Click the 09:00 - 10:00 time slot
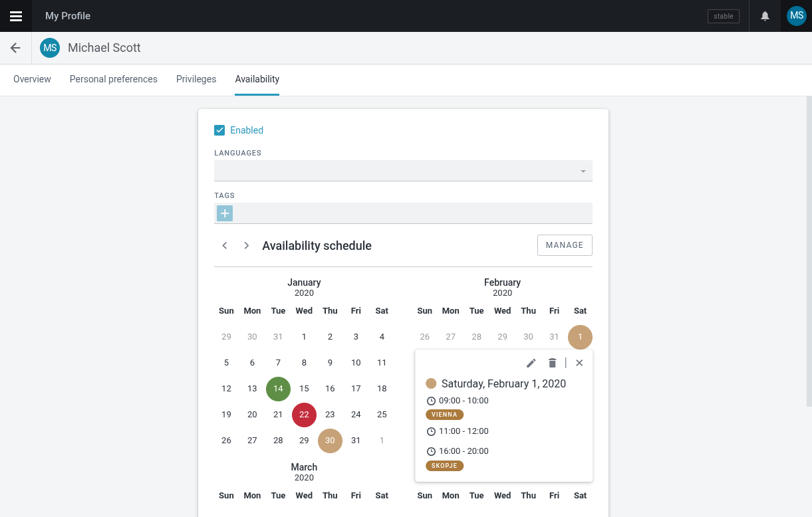 [x=458, y=401]
